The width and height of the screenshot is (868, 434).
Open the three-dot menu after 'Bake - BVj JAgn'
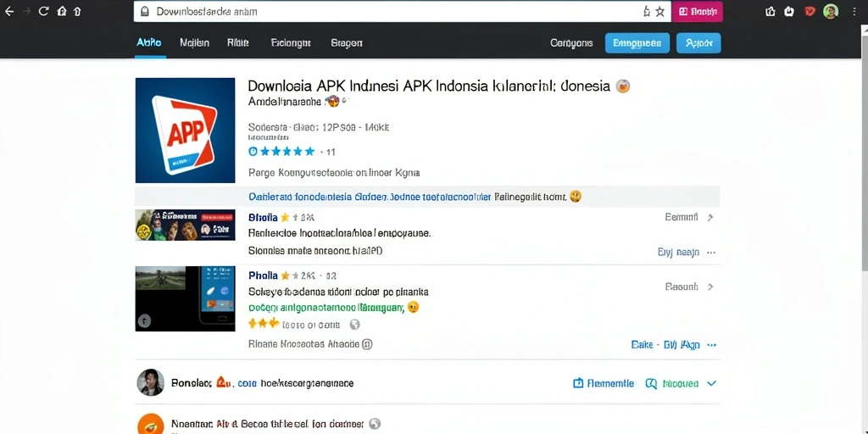[712, 345]
